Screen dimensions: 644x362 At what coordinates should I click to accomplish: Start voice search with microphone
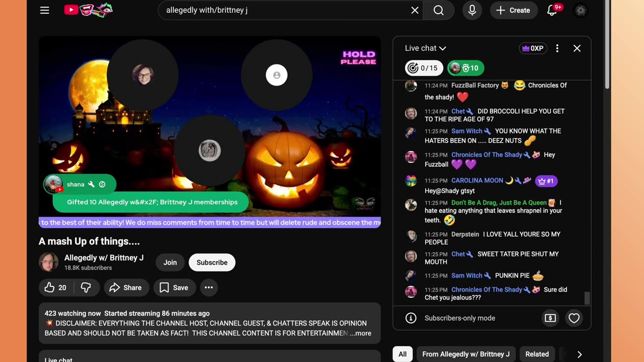pos(472,10)
